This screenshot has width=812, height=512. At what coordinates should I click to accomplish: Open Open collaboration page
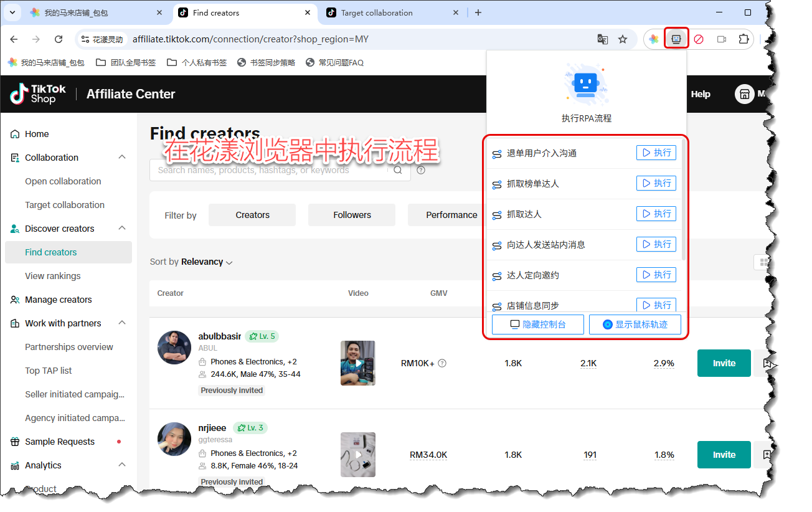click(x=63, y=181)
